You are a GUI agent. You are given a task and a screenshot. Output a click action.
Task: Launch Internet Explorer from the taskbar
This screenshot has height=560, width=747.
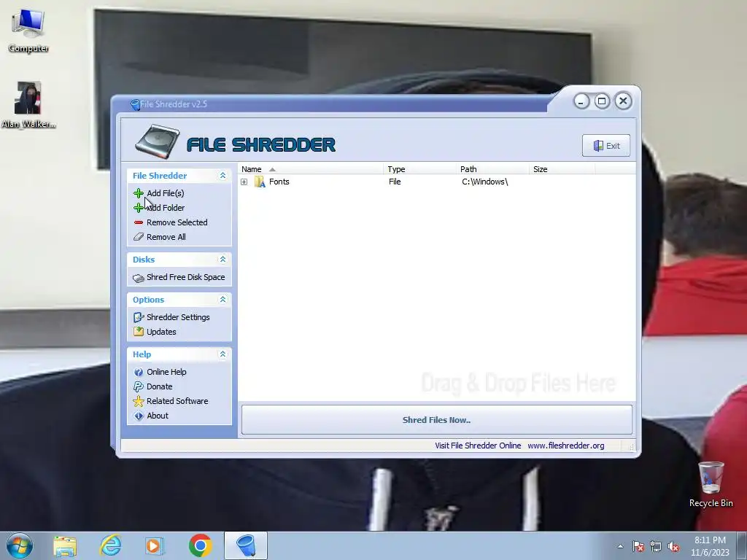click(110, 545)
